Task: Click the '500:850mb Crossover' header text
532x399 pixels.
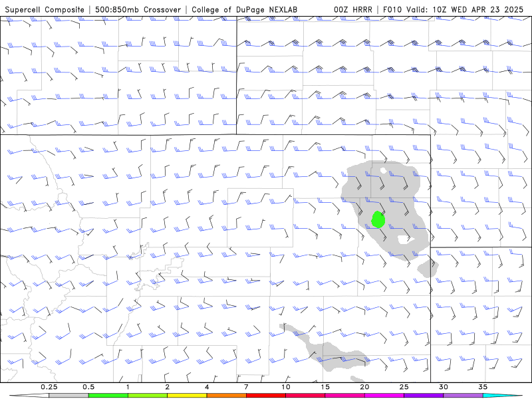Action: pos(138,10)
